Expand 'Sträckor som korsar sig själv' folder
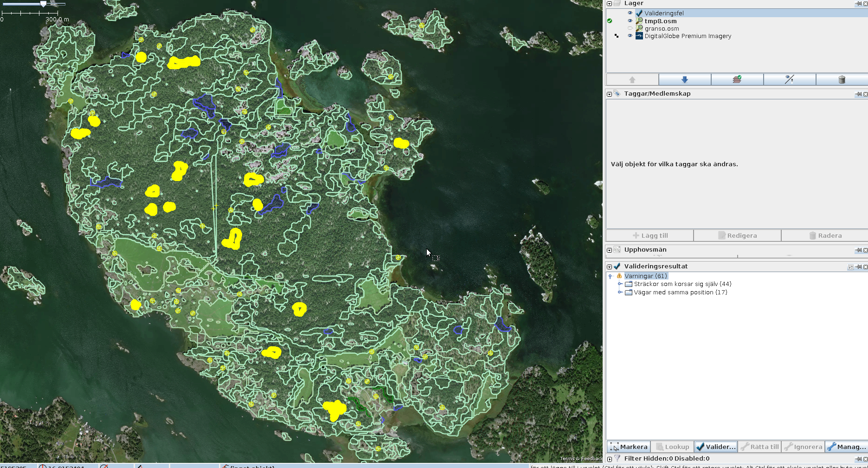The width and height of the screenshot is (868, 468). (x=620, y=284)
